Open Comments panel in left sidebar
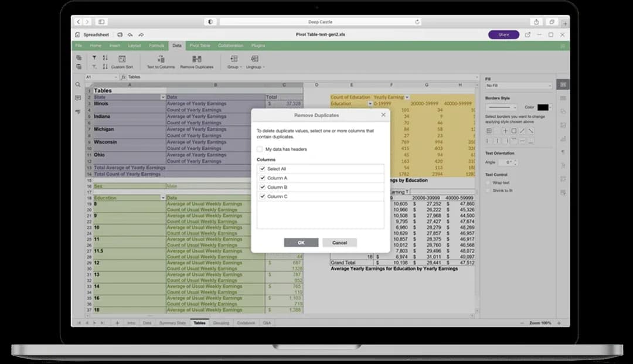Screen dimensions: 633x364 pyautogui.click(x=78, y=98)
